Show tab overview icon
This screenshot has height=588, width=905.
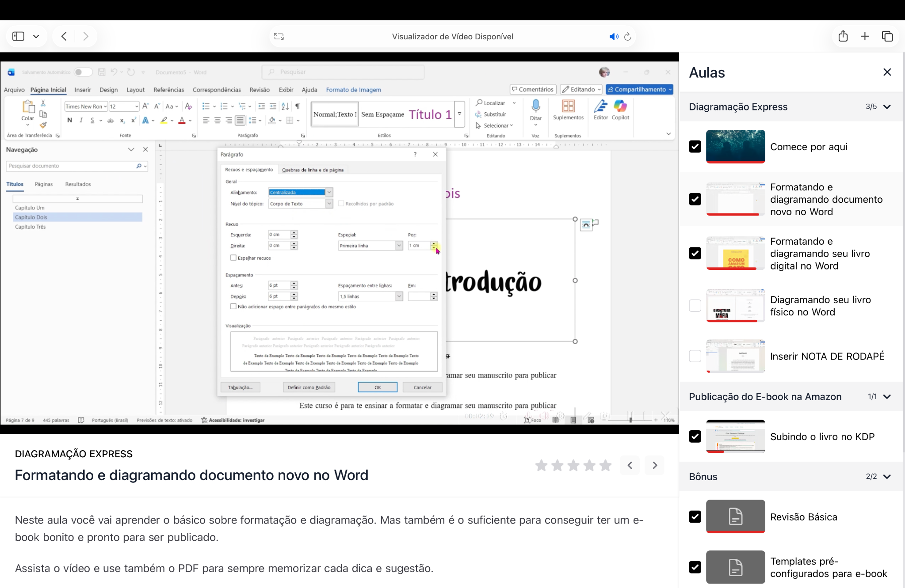887,36
